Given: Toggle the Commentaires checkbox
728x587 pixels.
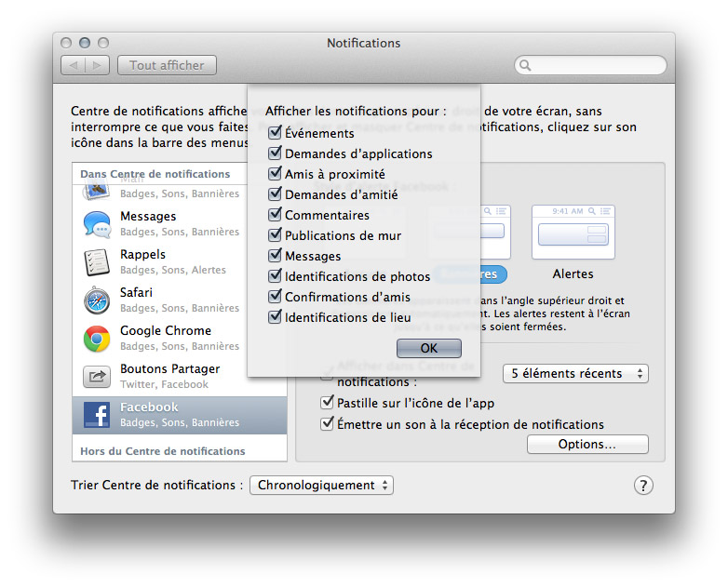Looking at the screenshot, I should coord(275,215).
